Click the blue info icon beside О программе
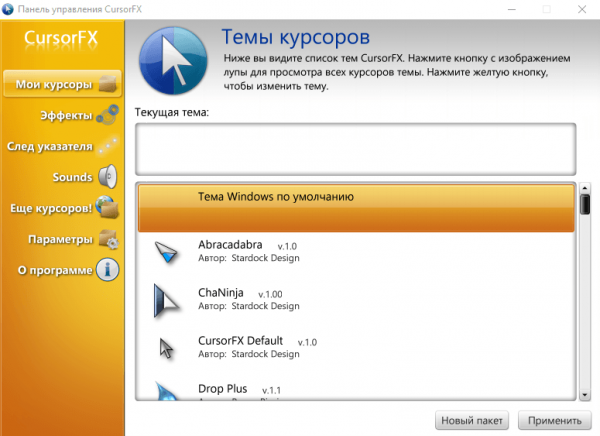600x436 pixels. click(x=108, y=269)
